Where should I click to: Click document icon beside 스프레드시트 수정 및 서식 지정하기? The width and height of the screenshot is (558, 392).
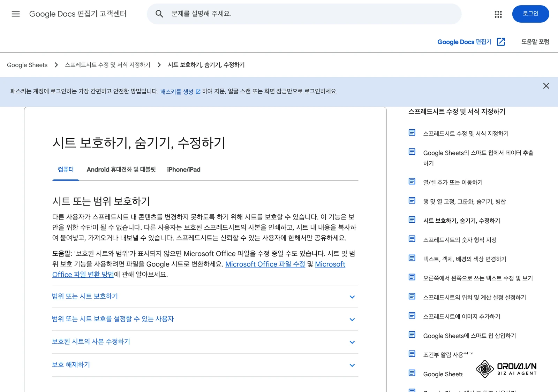click(x=412, y=132)
